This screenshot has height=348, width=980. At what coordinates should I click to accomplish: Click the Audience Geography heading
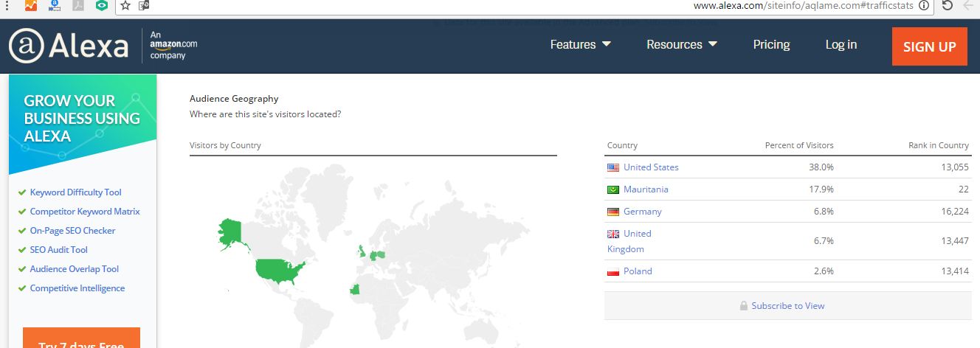(234, 99)
